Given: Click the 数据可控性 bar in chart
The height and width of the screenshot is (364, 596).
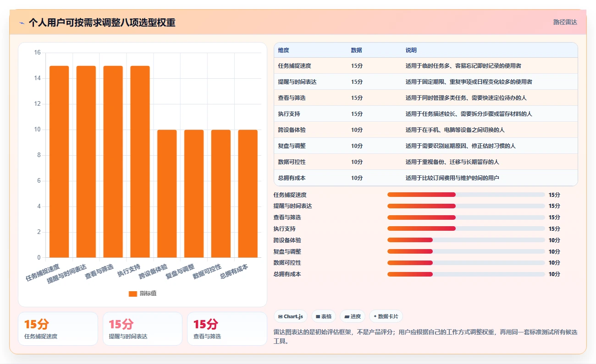Looking at the screenshot, I should coord(221,194).
